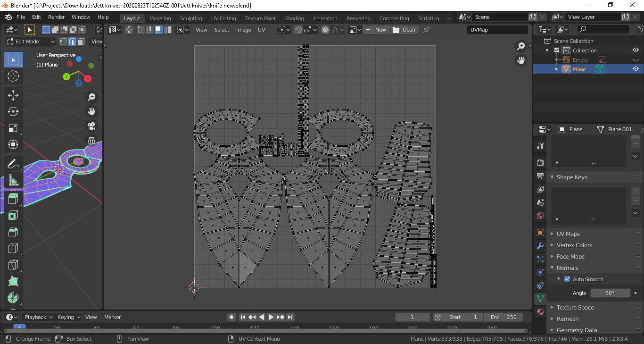Open the Material properties panel

click(x=540, y=311)
